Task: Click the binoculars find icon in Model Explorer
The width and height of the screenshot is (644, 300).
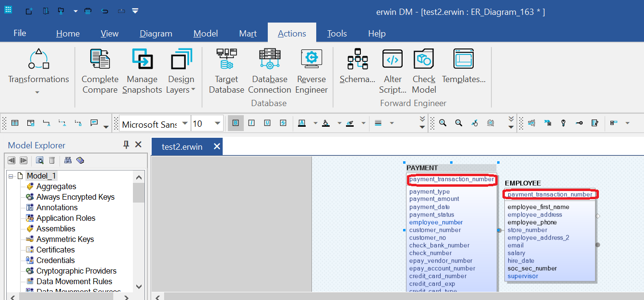Action: point(68,160)
